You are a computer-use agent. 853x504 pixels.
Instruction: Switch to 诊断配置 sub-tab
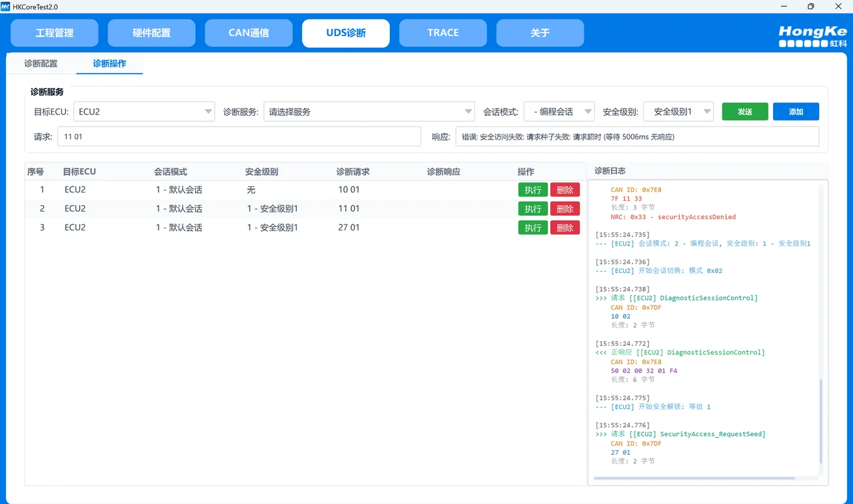point(41,64)
